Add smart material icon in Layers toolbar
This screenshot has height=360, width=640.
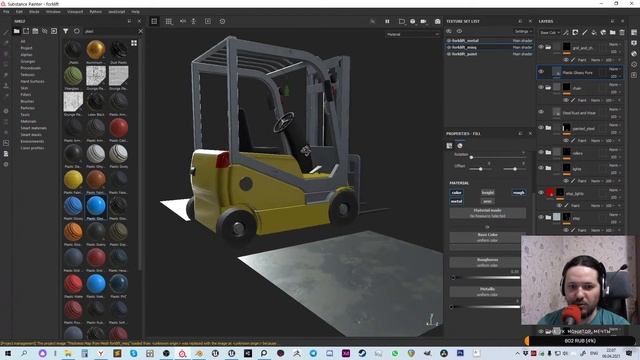click(603, 32)
